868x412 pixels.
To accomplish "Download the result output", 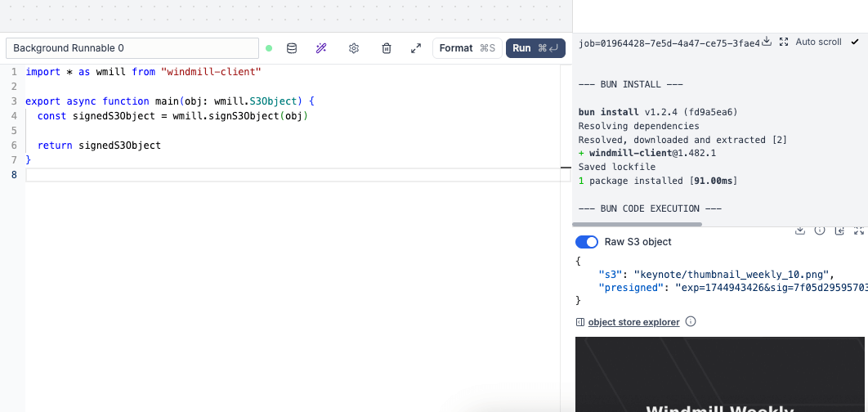I will coord(800,231).
